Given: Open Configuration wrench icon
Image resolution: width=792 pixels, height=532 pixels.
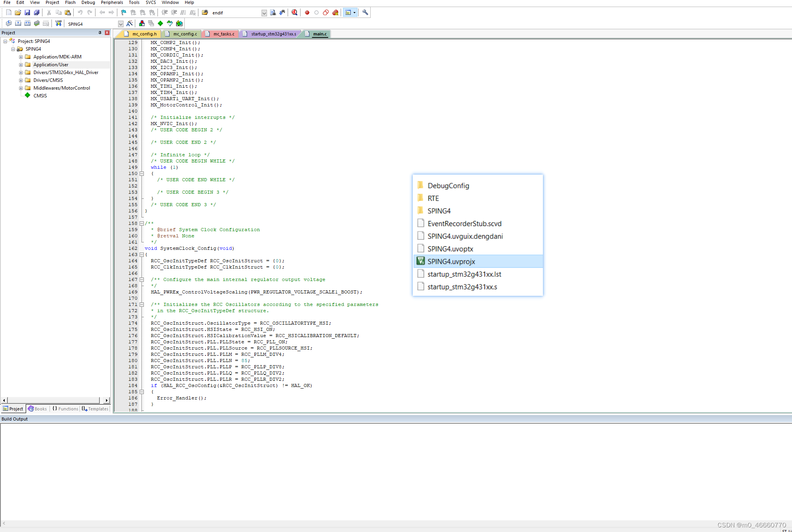Looking at the screenshot, I should [x=365, y=12].
